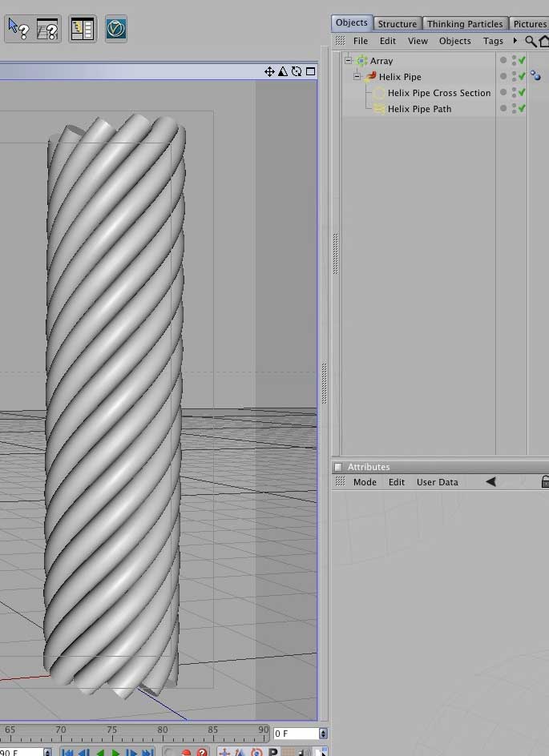The width and height of the screenshot is (549, 756).
Task: Toggle the active view square icon
Action: point(311,71)
